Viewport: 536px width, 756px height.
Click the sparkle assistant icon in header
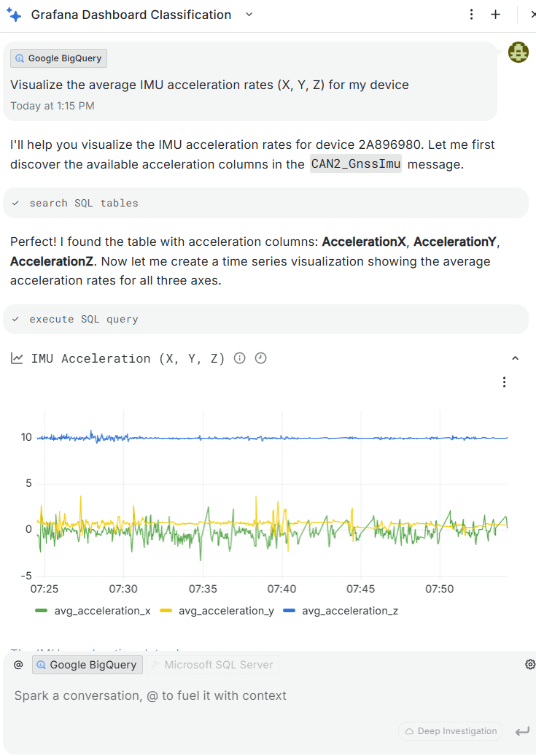point(14,15)
